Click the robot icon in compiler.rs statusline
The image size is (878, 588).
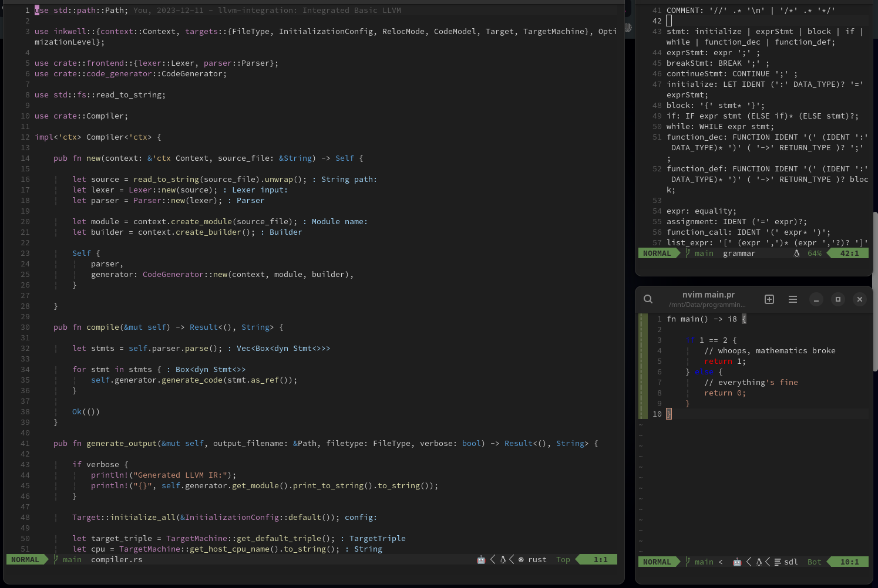tap(481, 560)
